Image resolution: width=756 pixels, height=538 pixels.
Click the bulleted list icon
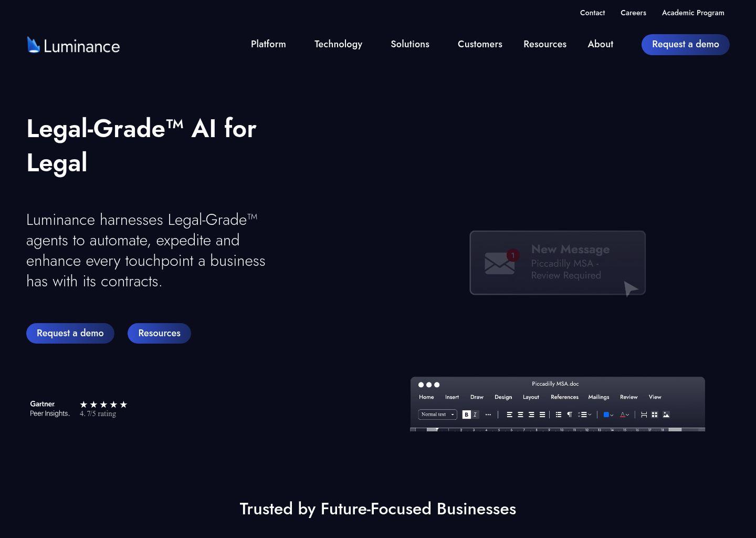click(x=559, y=415)
